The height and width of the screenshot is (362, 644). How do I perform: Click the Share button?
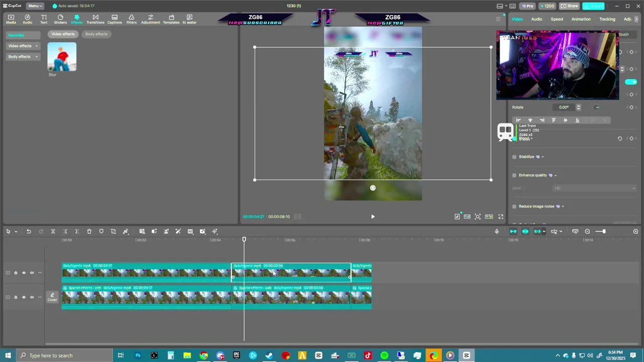(x=570, y=6)
